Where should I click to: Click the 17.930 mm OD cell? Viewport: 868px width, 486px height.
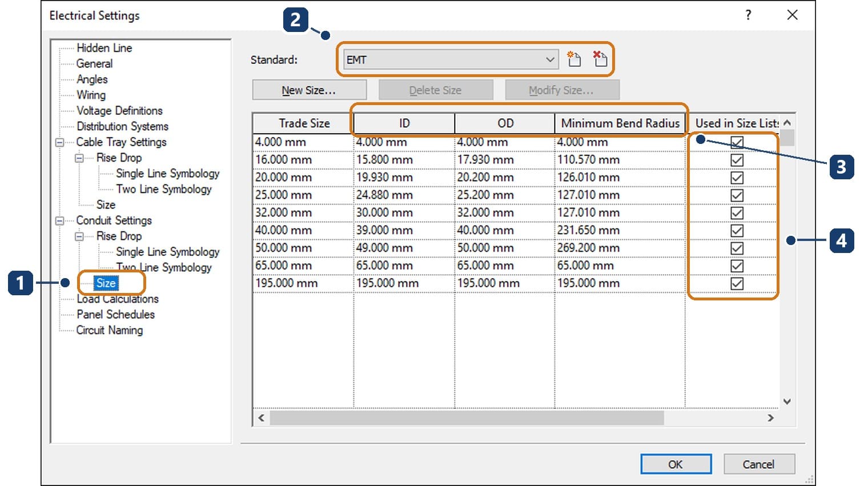tap(505, 160)
